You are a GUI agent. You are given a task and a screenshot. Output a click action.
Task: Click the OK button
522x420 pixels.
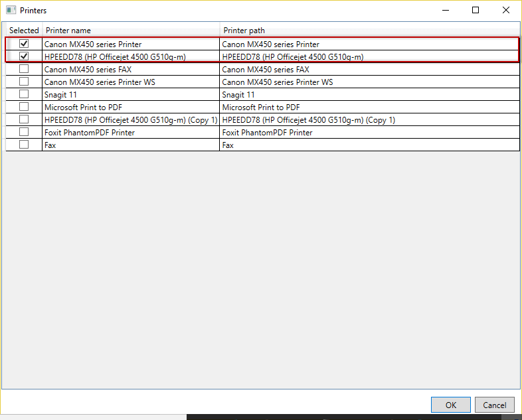coord(451,405)
